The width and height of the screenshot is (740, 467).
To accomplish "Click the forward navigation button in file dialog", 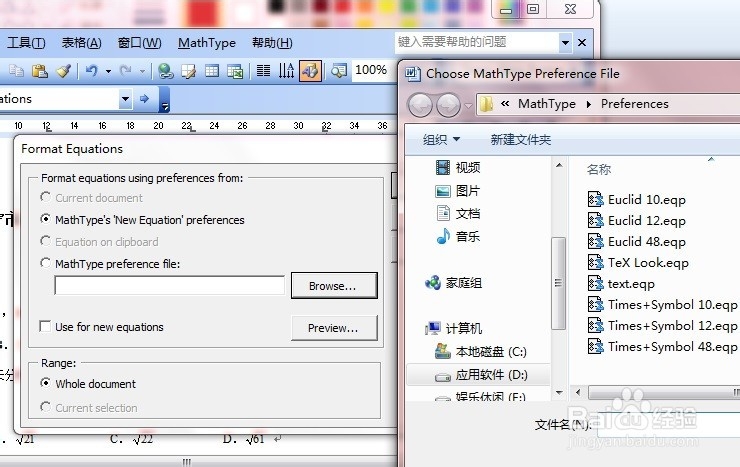I will [448, 105].
